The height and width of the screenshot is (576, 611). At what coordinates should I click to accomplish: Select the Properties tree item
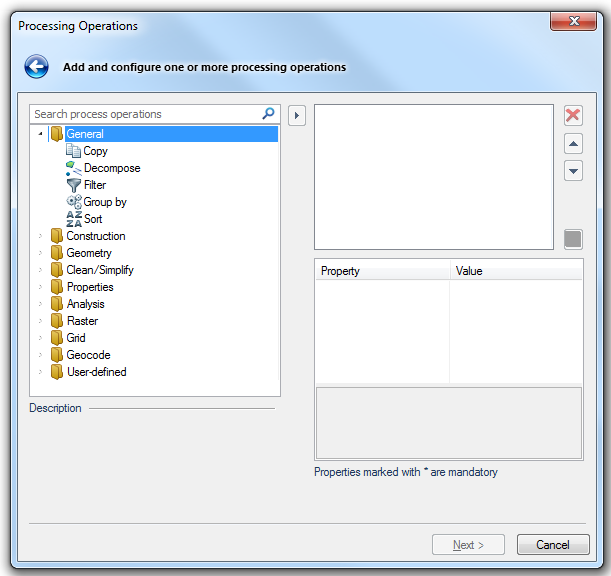pyautogui.click(x=90, y=287)
